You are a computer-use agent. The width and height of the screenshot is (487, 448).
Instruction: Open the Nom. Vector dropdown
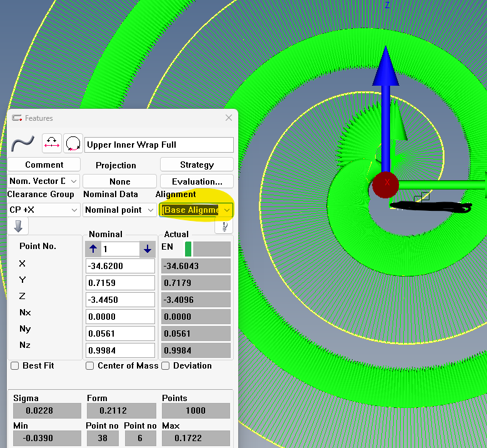tap(44, 181)
